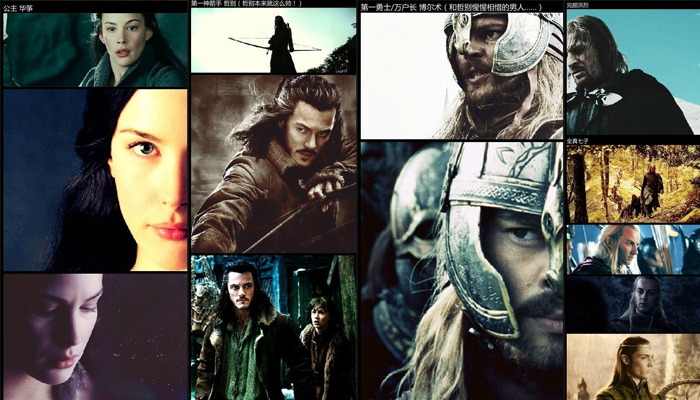Click the cloaked man on snowy mountain

(632, 73)
